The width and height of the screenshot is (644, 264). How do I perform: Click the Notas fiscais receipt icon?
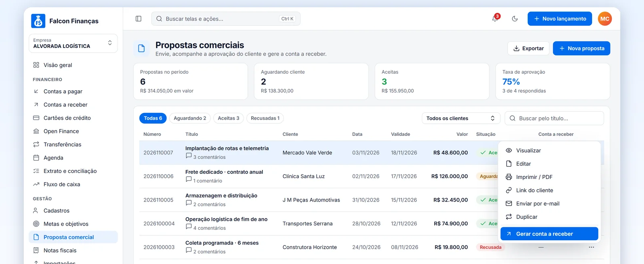[36, 250]
